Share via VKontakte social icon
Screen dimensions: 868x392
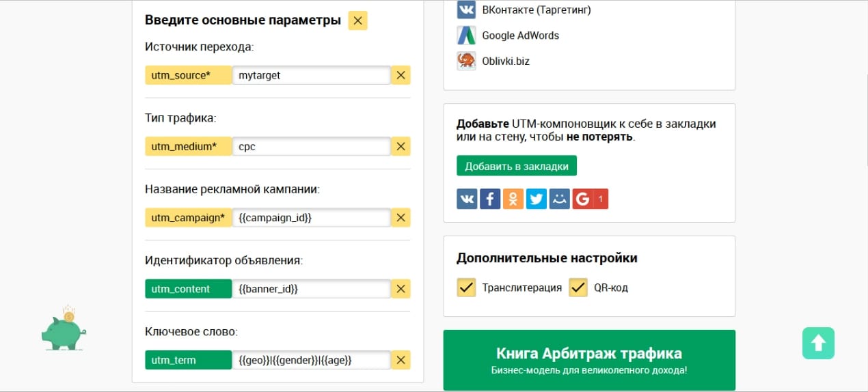(x=467, y=199)
